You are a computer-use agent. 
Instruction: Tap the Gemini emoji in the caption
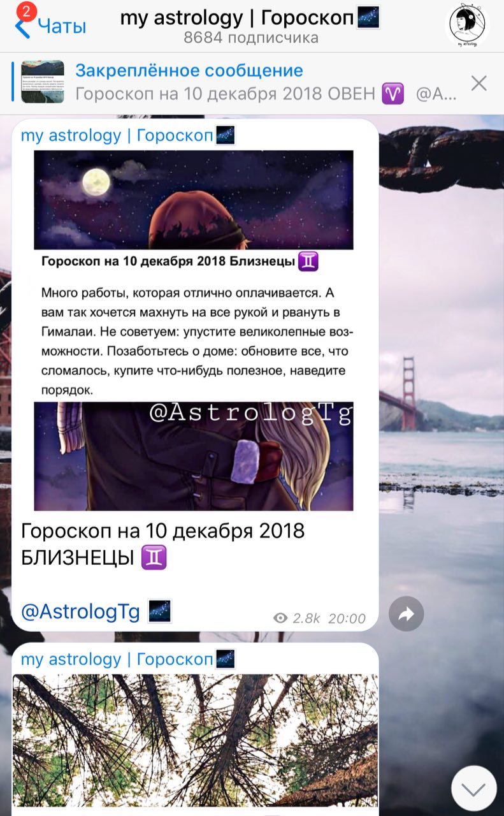[x=154, y=558]
